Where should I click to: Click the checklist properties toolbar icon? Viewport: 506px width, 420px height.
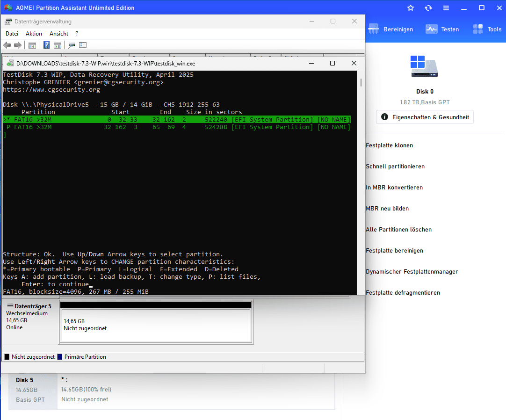click(x=83, y=45)
